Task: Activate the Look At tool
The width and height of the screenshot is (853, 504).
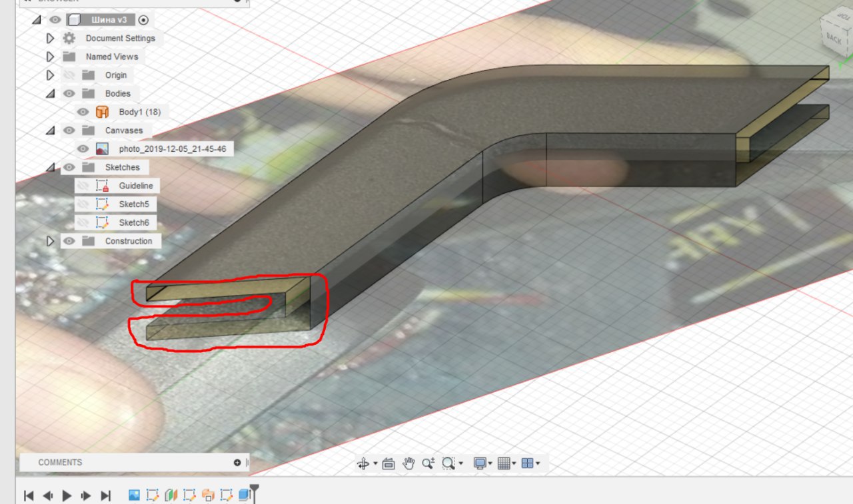Action: pos(389,463)
